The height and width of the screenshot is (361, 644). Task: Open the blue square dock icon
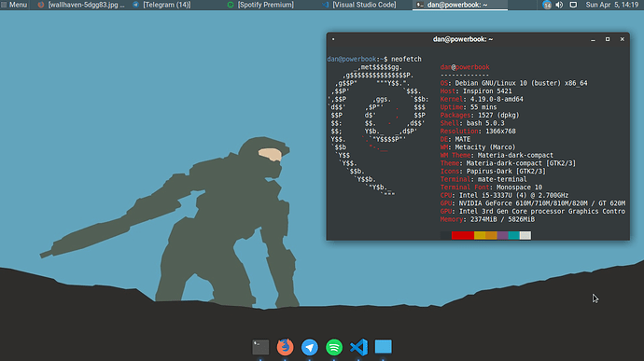click(384, 347)
